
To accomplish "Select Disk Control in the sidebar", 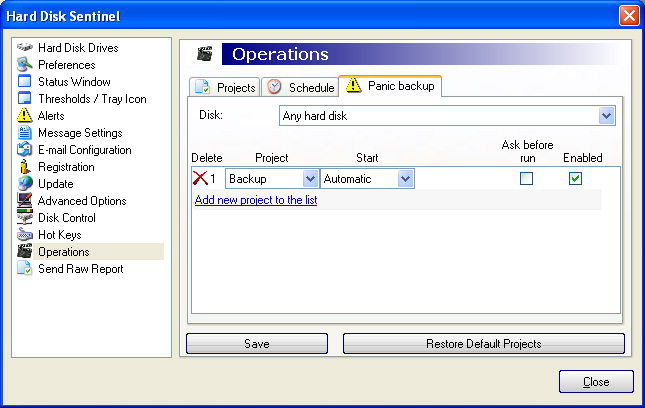I will (67, 218).
